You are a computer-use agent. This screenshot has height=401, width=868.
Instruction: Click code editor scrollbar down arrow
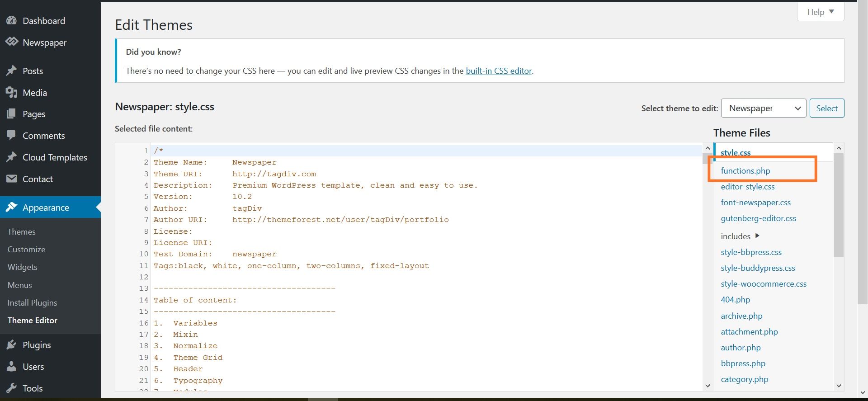point(708,386)
